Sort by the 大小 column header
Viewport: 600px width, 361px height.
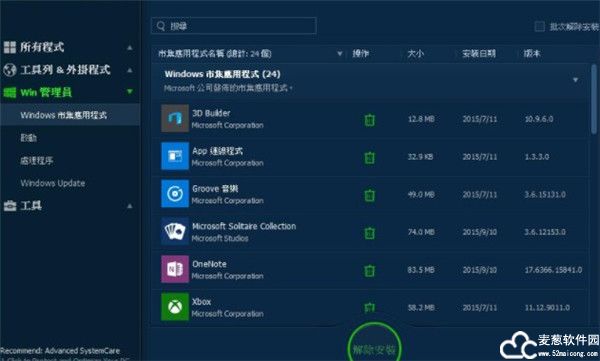click(x=416, y=54)
